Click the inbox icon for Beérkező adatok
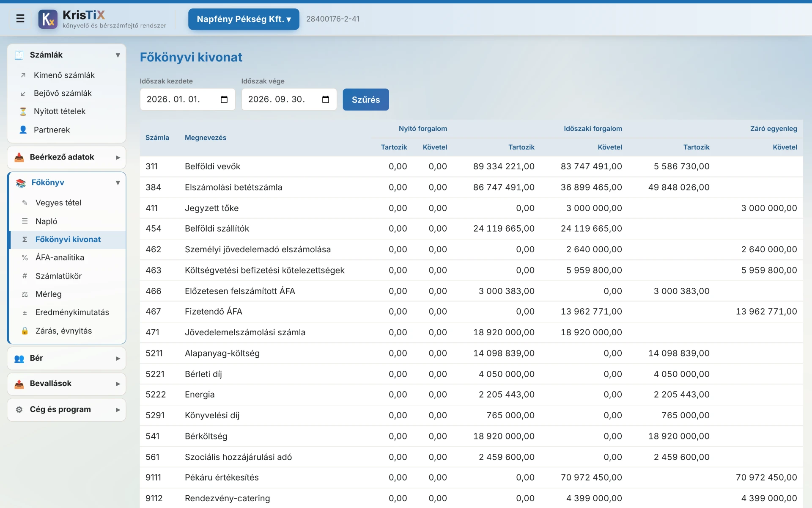 pos(19,157)
